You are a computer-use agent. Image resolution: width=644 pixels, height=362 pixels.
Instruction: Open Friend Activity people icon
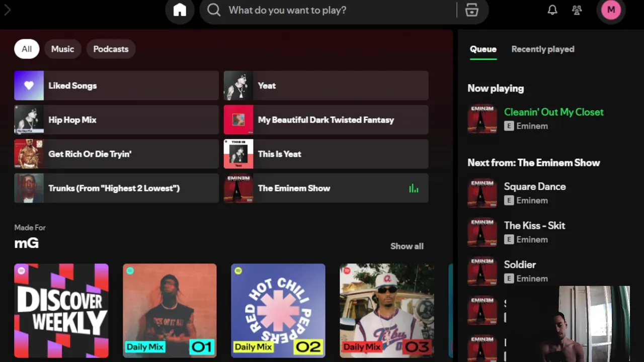pos(577,10)
